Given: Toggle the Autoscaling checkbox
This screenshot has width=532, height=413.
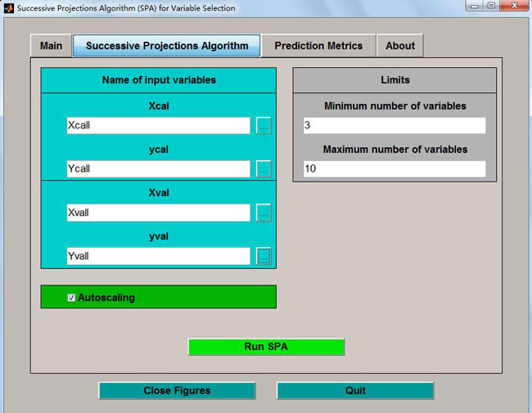Looking at the screenshot, I should (x=72, y=298).
